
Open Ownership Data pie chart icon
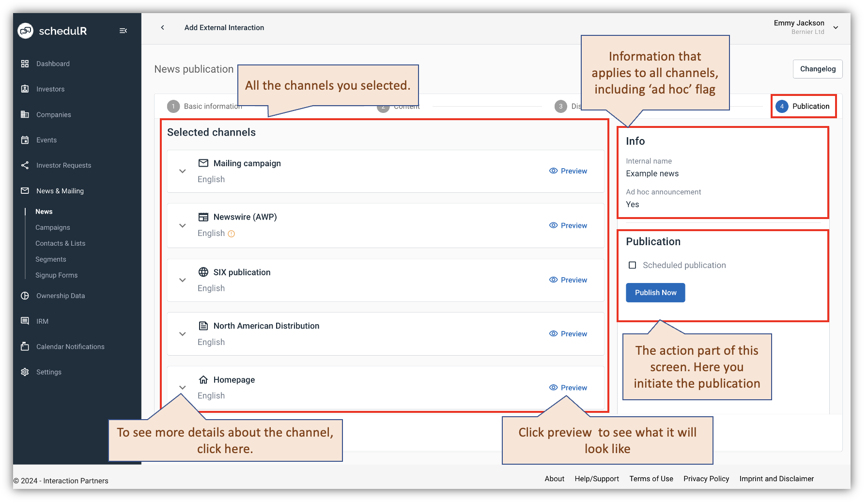(x=25, y=296)
